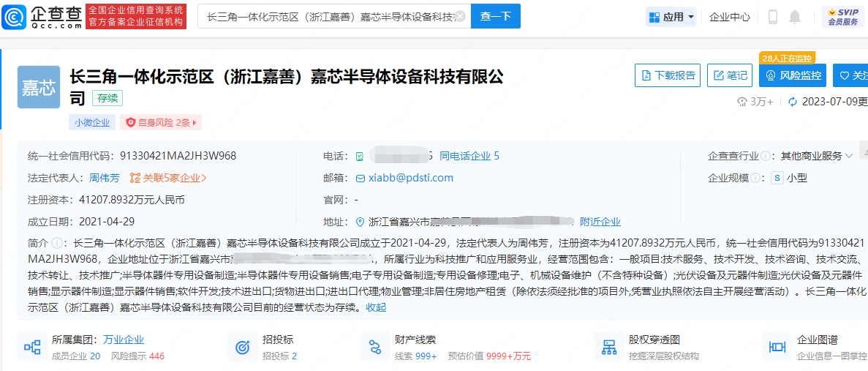Open 笔记 button
The height and width of the screenshot is (371, 868).
click(730, 75)
